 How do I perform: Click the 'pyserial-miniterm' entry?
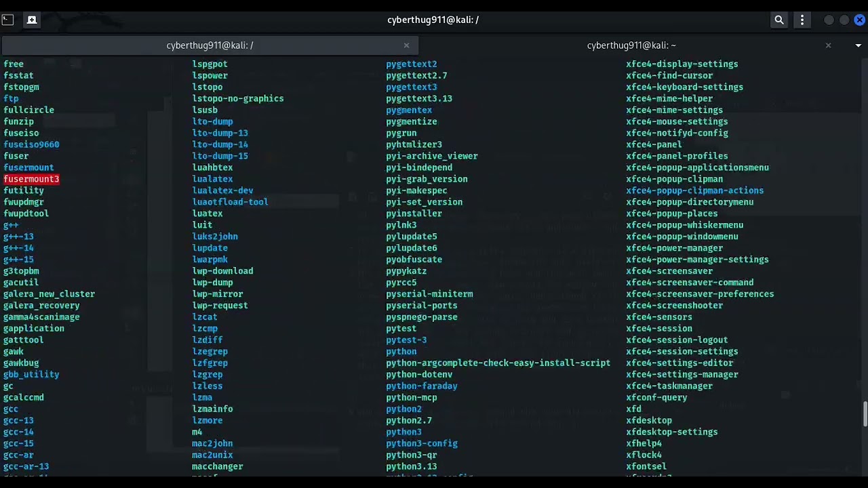429,294
